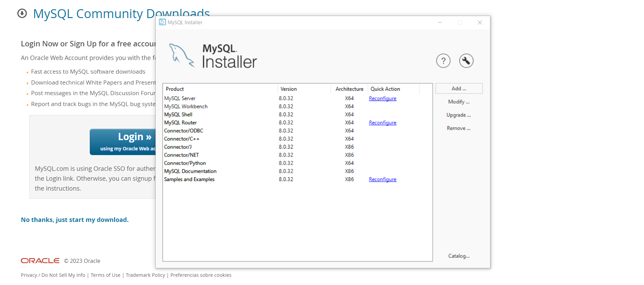This screenshot has width=644, height=285.
Task: Click the MySQL dolphin logo
Action: coord(182,56)
